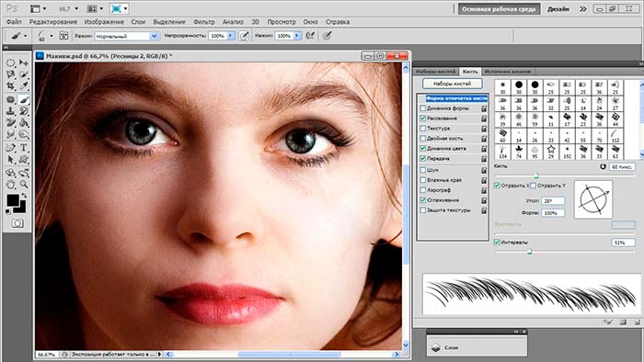Screen dimensions: 644x362
Task: Open Редактирование menu
Action: tap(53, 22)
